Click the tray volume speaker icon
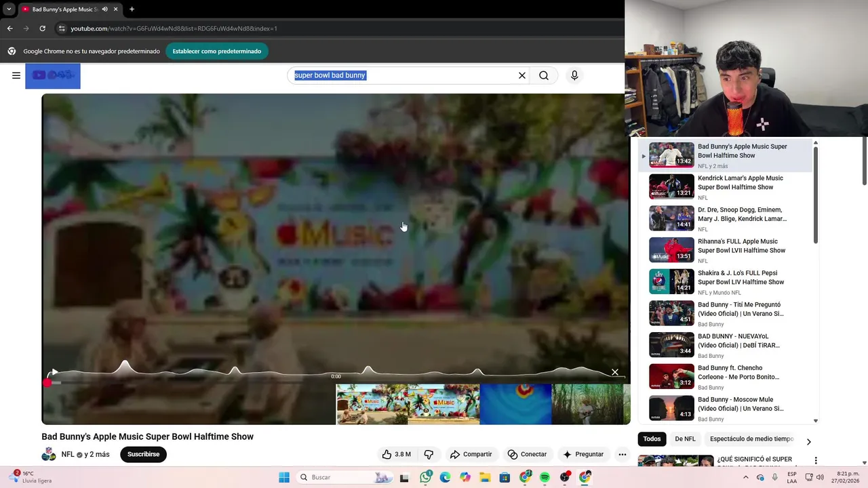This screenshot has width=868, height=488. (820, 477)
